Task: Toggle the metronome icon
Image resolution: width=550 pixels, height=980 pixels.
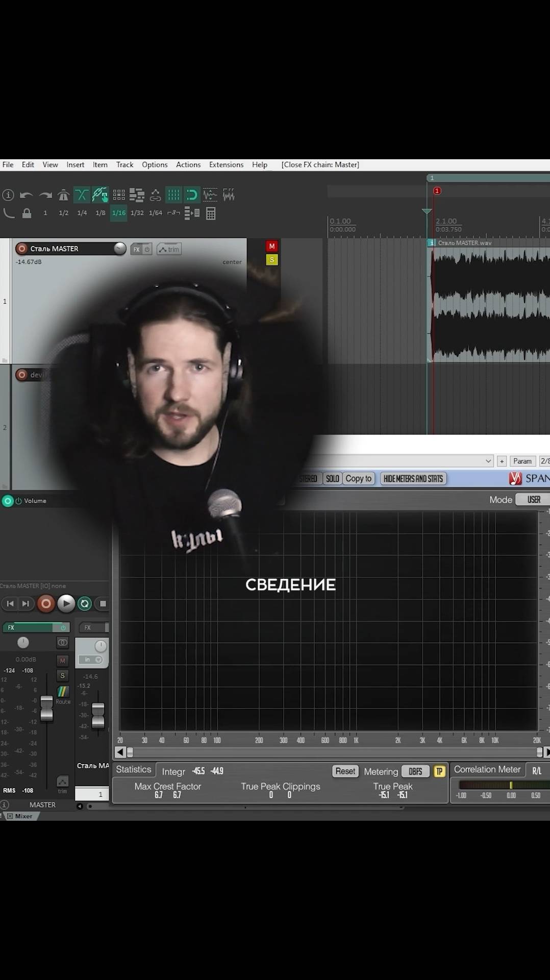Action: coord(63,195)
